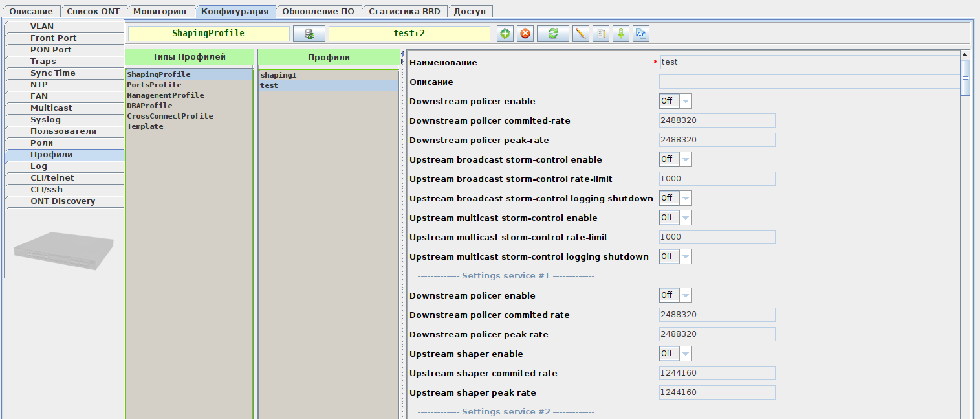
Task: Open NTP settings
Action: click(x=64, y=85)
